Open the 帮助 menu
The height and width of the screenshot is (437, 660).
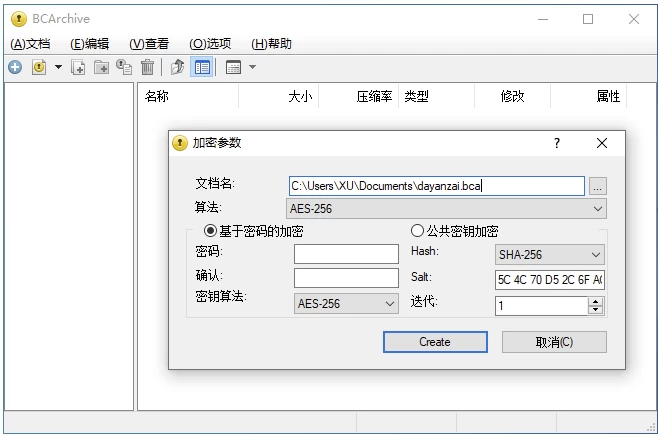(x=271, y=43)
